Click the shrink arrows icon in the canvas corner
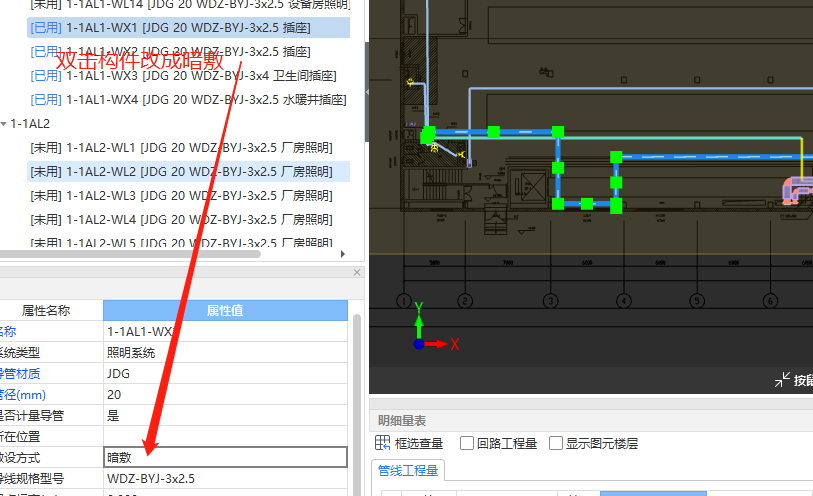Image resolution: width=813 pixels, height=496 pixels. [x=782, y=380]
